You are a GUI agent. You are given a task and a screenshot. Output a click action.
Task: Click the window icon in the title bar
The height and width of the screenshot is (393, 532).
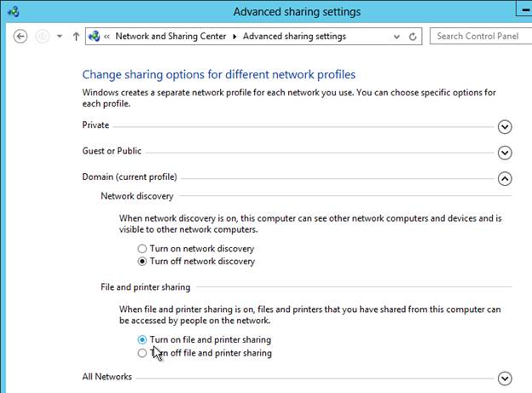point(14,12)
